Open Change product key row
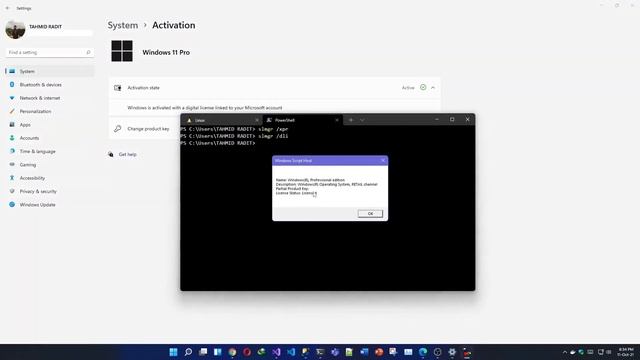 pyautogui.click(x=148, y=129)
